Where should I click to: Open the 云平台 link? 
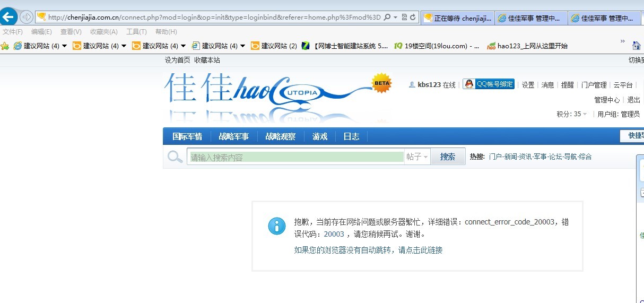[x=623, y=85]
